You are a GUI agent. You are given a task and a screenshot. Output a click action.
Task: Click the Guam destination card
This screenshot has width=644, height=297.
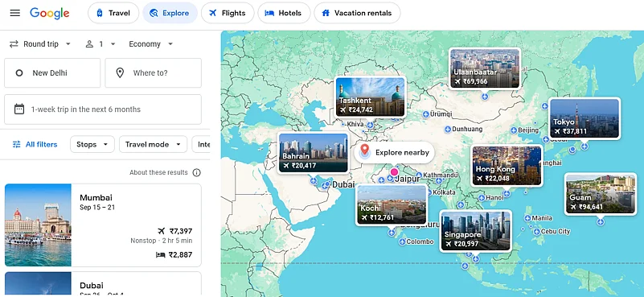coord(601,194)
